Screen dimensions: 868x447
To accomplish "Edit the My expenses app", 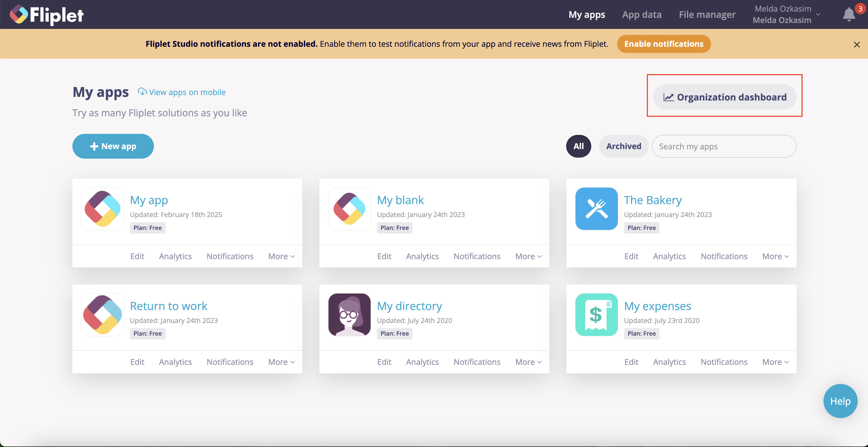I will click(631, 362).
